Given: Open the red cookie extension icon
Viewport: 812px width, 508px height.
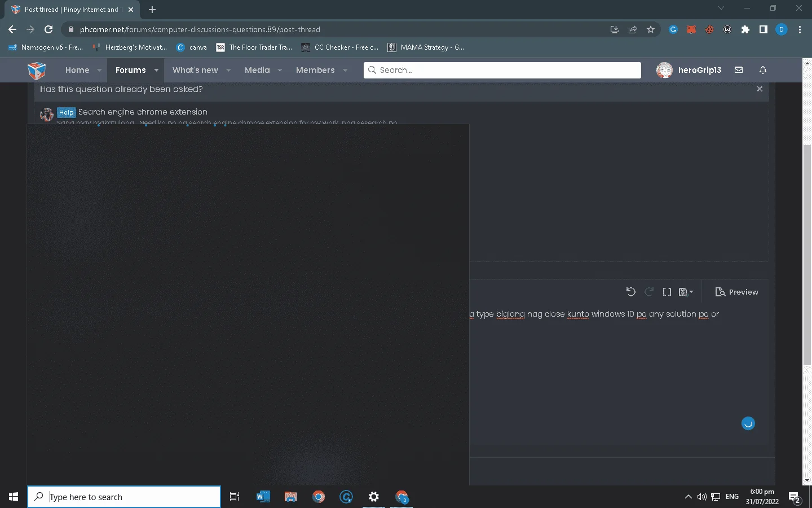Looking at the screenshot, I should (x=709, y=29).
